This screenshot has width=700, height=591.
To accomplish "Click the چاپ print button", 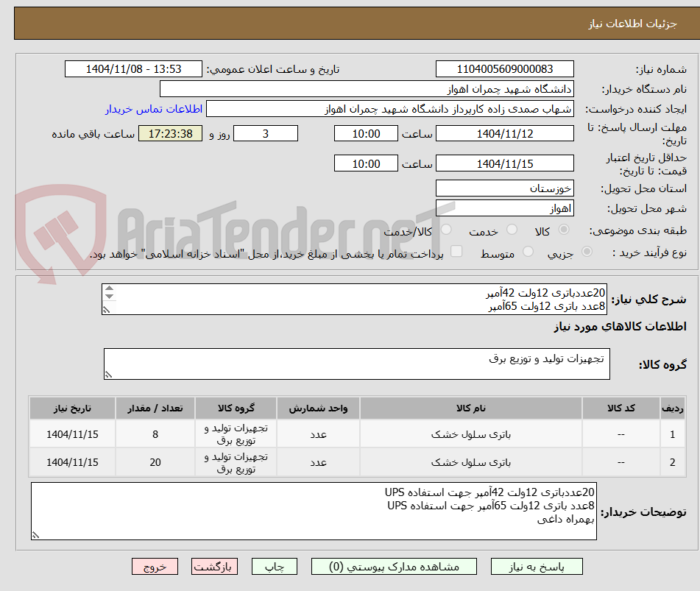I will 274,567.
